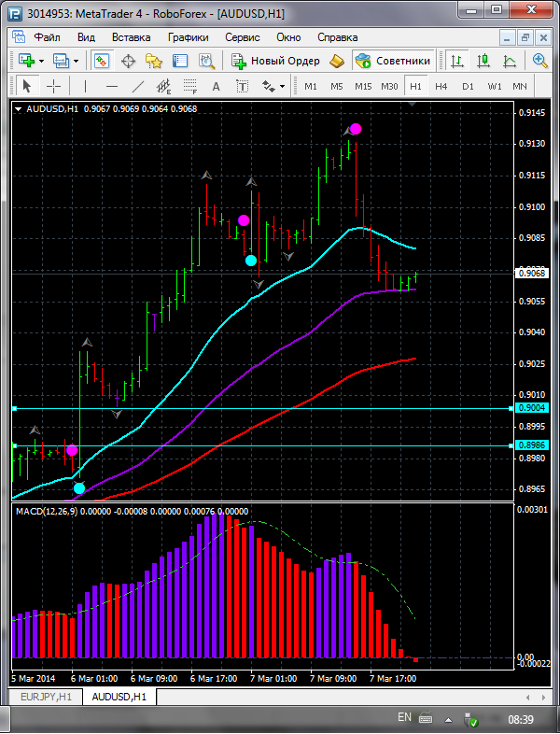560x734 pixels.
Task: Switch timeframe to W1
Action: pos(494,87)
